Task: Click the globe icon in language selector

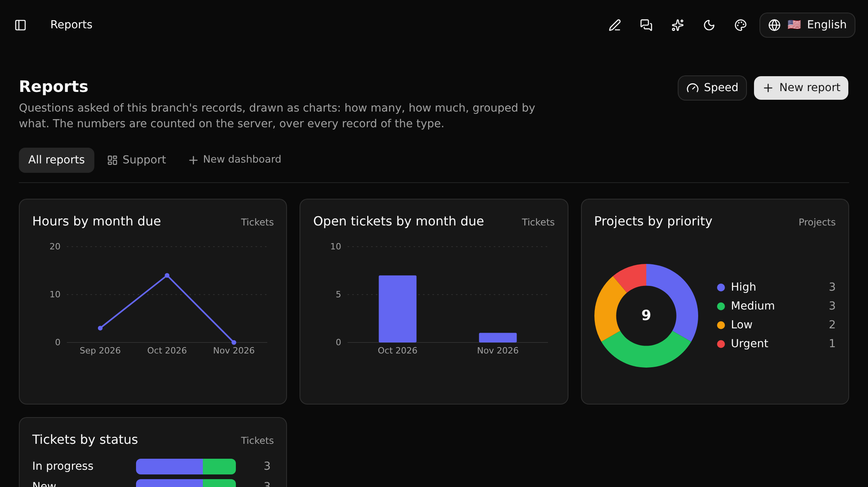Action: coord(774,25)
